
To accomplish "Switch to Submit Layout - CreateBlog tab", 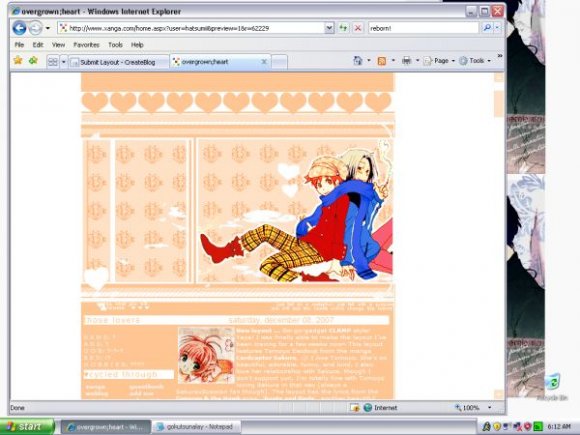I will [118, 62].
